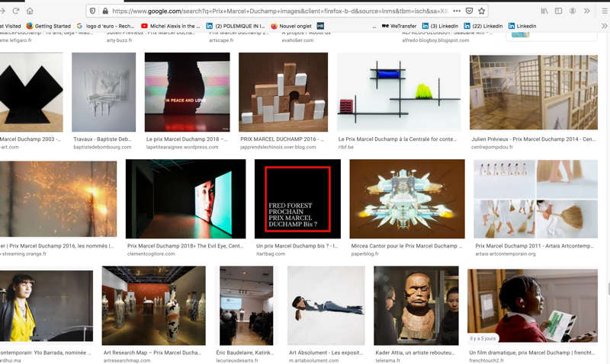Show more bookmarks via toolbar chevron
Screen dimensions: 610x364
click(604, 26)
